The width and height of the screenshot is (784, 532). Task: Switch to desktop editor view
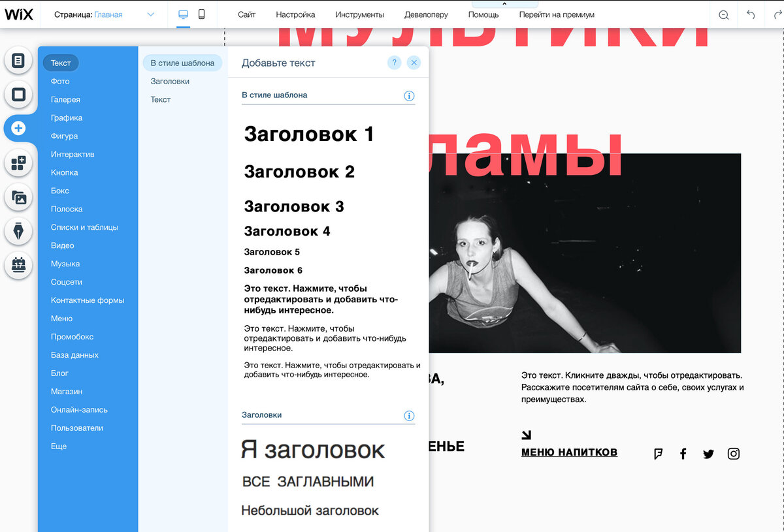183,14
